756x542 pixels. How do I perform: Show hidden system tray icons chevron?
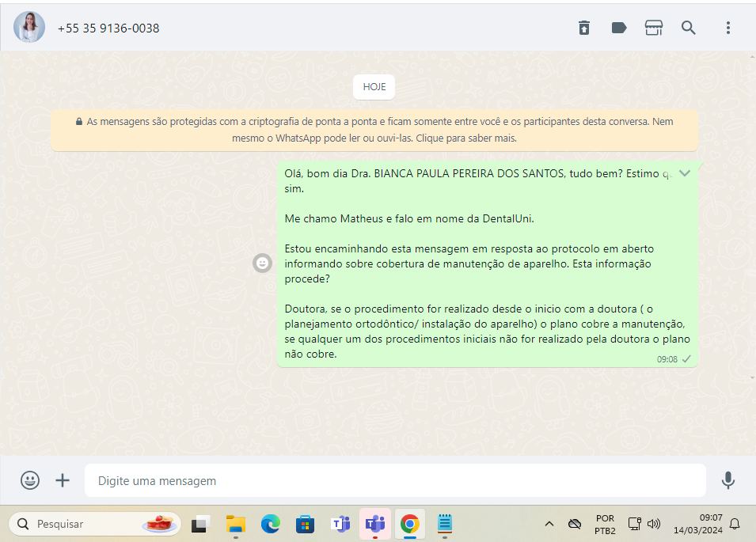coord(549,524)
